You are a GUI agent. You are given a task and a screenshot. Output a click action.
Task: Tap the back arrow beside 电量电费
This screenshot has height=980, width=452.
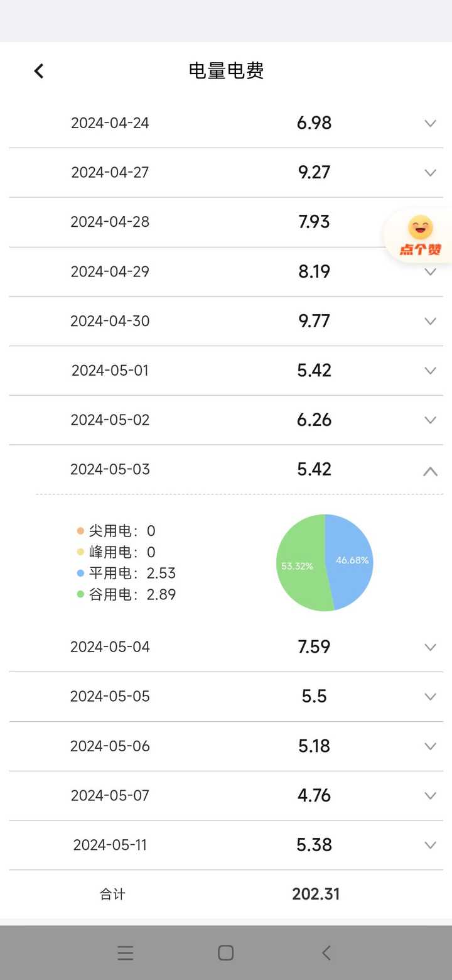39,71
